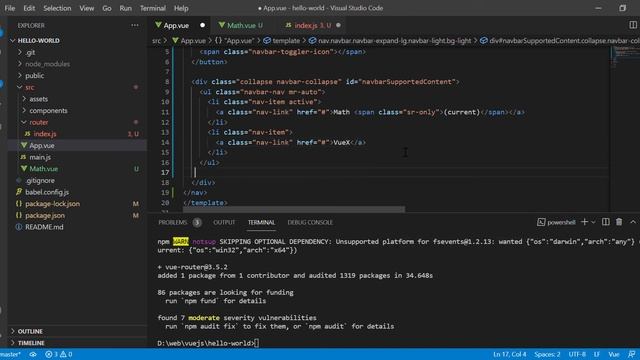Switch to the Math.vue editor tab

tap(241, 25)
